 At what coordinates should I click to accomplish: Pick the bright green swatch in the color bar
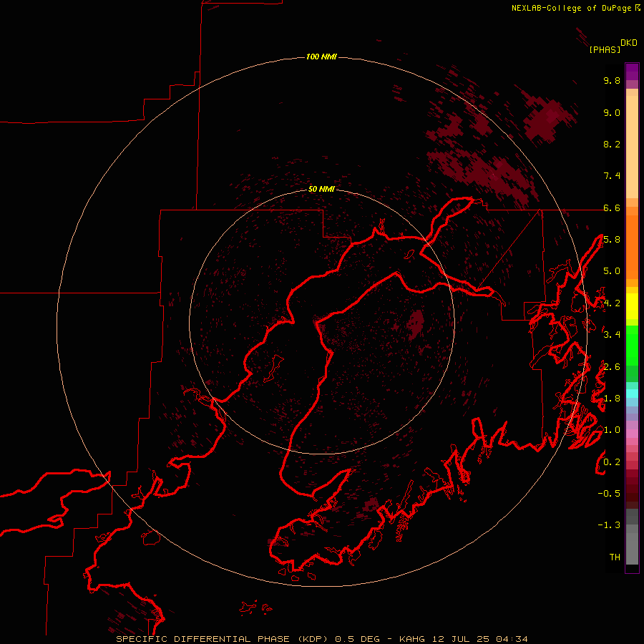[x=632, y=345]
